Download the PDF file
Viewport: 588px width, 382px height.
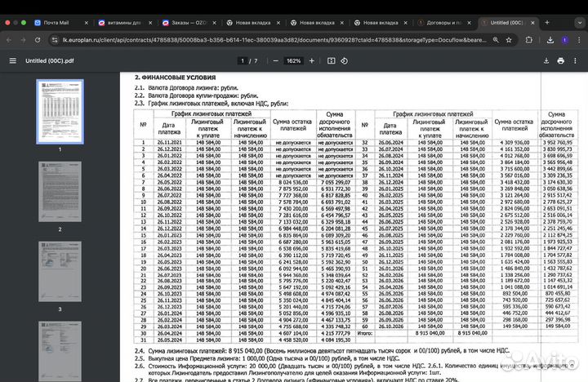(x=544, y=60)
